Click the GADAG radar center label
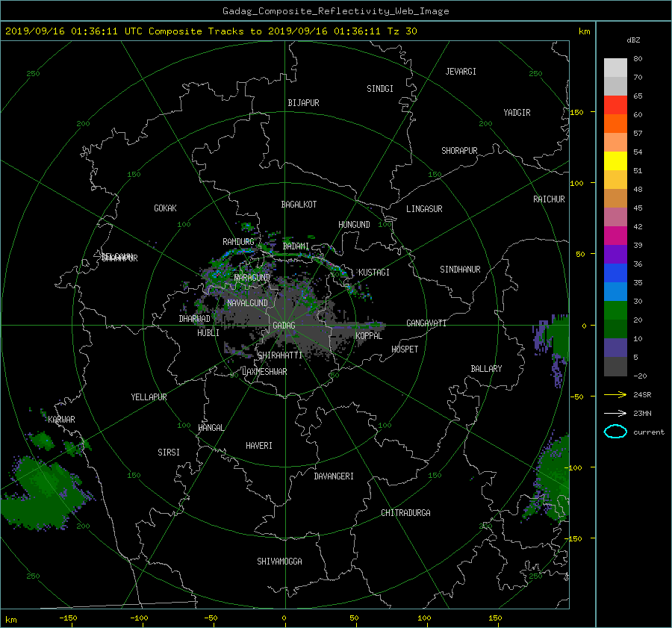Screen dimensions: 672x628 284,326
